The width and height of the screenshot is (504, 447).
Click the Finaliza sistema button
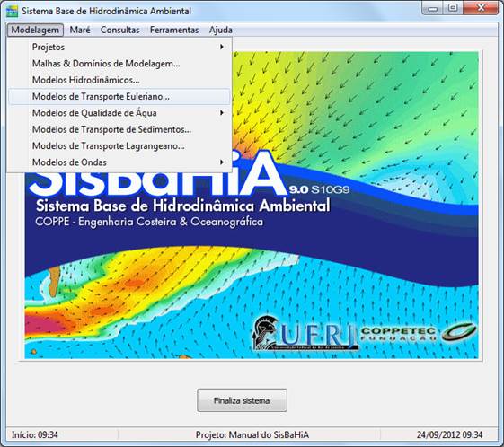tap(242, 400)
